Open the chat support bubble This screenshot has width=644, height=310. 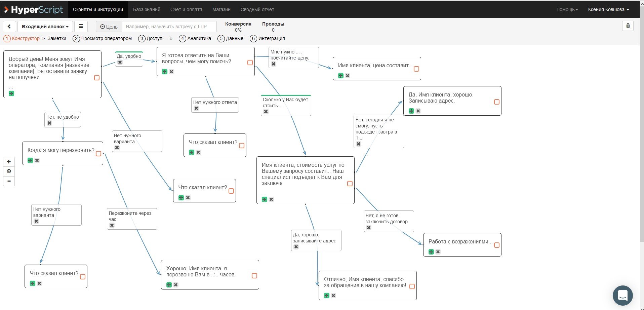click(622, 296)
